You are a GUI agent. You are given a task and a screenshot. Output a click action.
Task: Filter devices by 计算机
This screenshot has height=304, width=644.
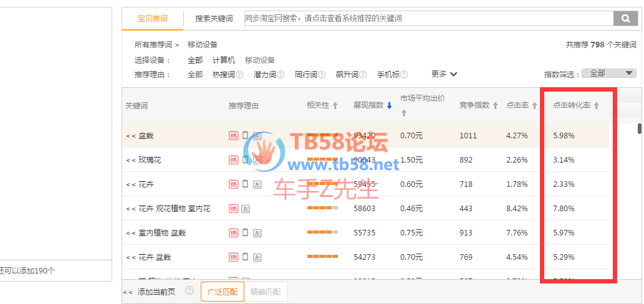(224, 60)
